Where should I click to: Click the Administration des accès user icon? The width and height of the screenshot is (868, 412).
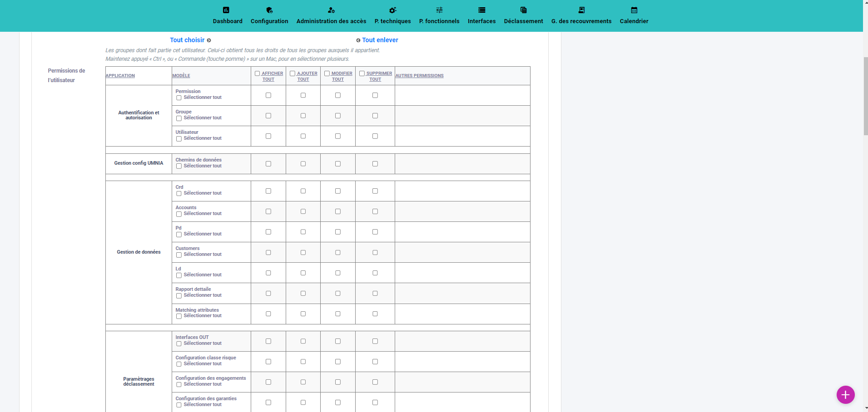(331, 10)
